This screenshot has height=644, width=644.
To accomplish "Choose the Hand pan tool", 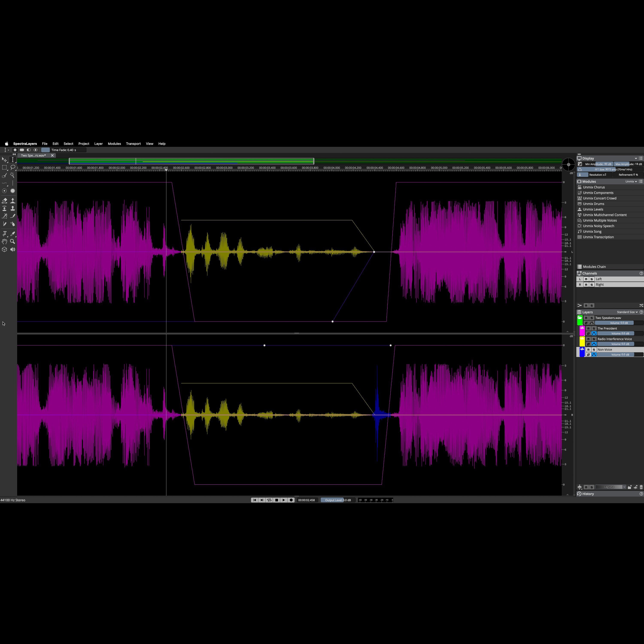I will [x=4, y=241].
